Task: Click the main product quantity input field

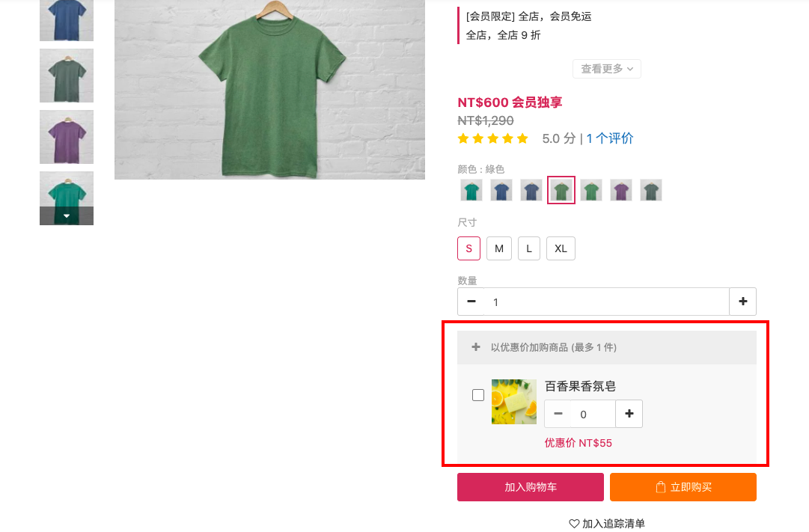Action: pyautogui.click(x=607, y=302)
